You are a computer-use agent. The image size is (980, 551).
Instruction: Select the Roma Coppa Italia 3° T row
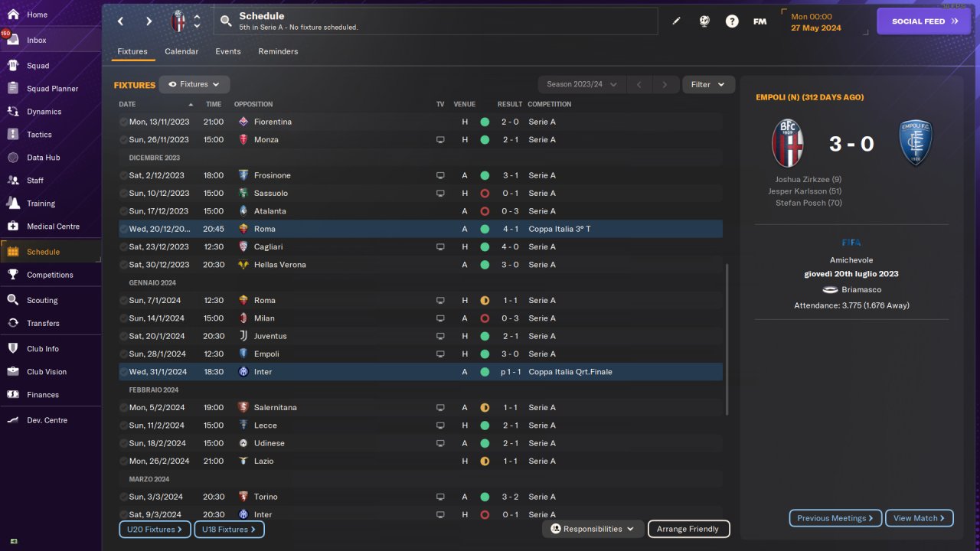coord(420,229)
